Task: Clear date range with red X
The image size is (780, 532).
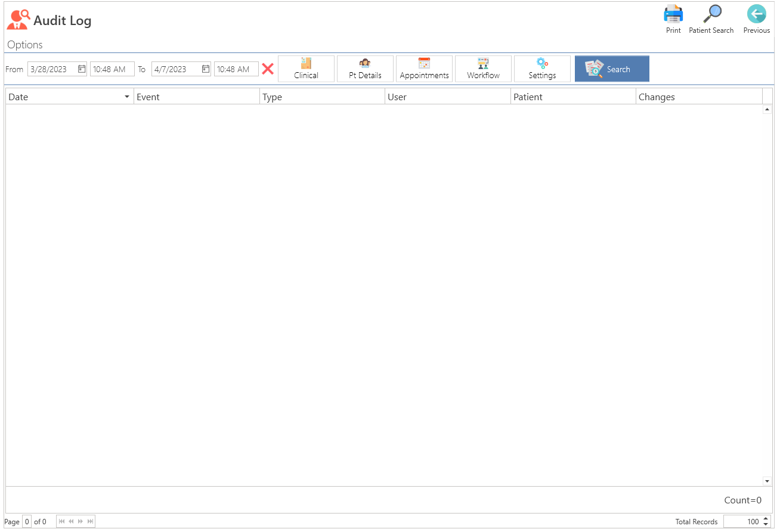Action: [x=268, y=69]
